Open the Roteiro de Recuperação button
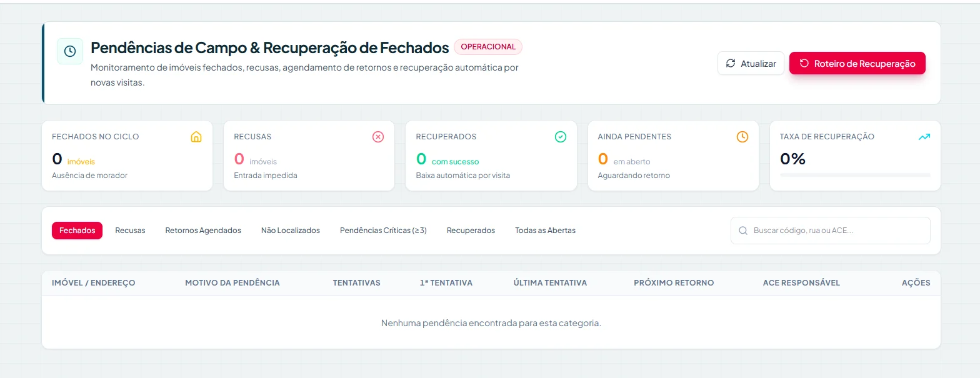The image size is (980, 378). coord(857,63)
